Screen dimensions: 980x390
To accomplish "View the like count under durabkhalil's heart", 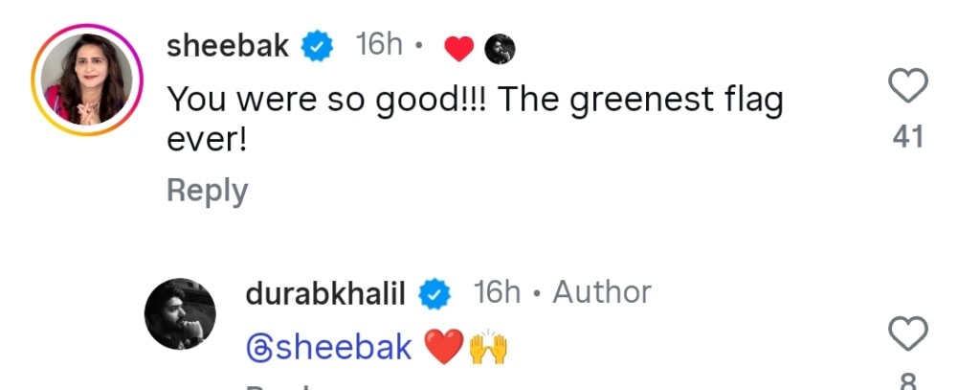I will point(907,381).
